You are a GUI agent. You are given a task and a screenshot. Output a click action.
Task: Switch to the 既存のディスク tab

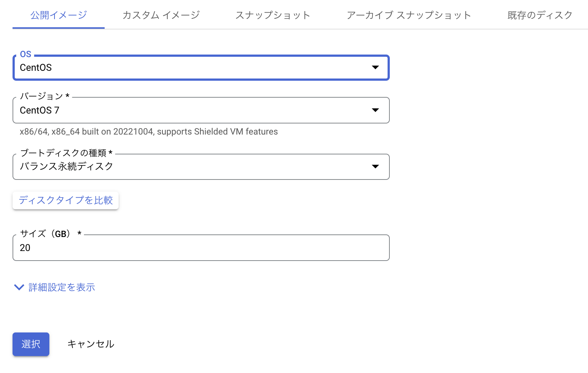pyautogui.click(x=539, y=15)
